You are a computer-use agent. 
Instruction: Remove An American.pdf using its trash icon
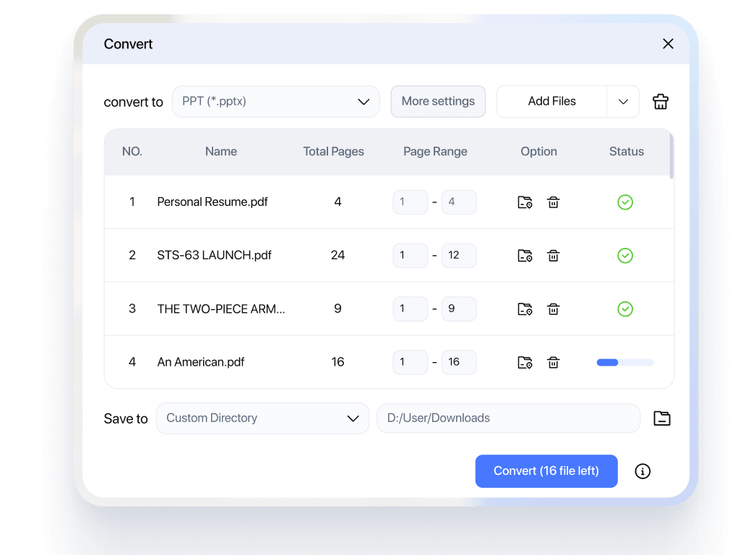pyautogui.click(x=553, y=362)
